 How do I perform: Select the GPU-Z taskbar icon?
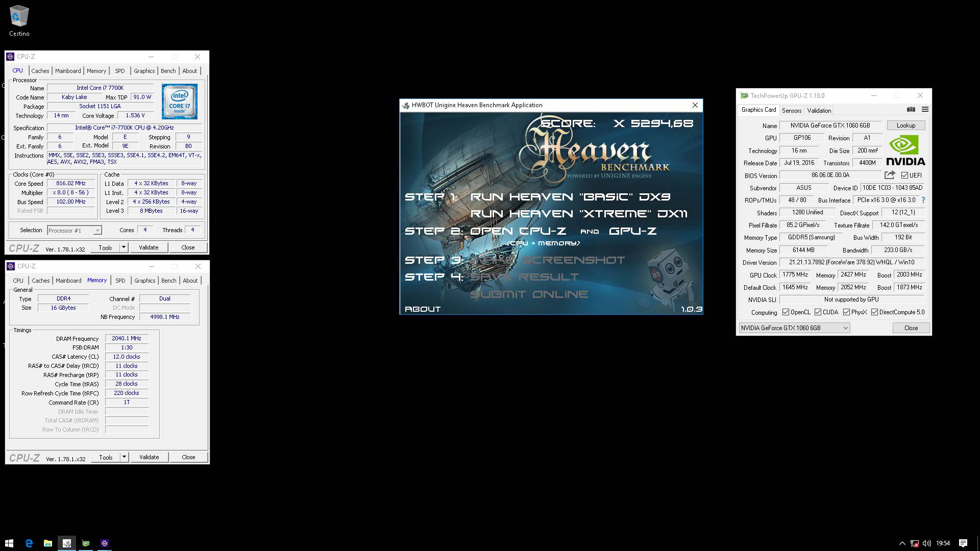pos(86,543)
